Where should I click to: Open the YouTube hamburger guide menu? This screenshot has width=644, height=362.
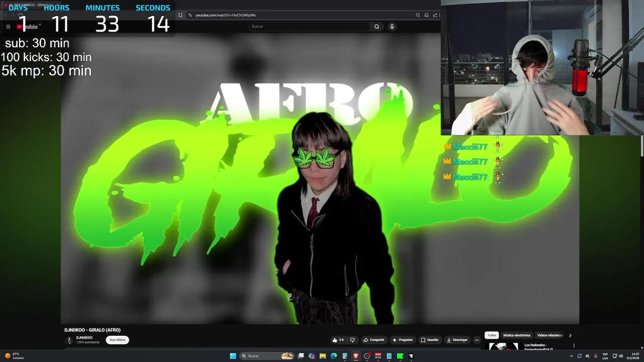(8, 27)
